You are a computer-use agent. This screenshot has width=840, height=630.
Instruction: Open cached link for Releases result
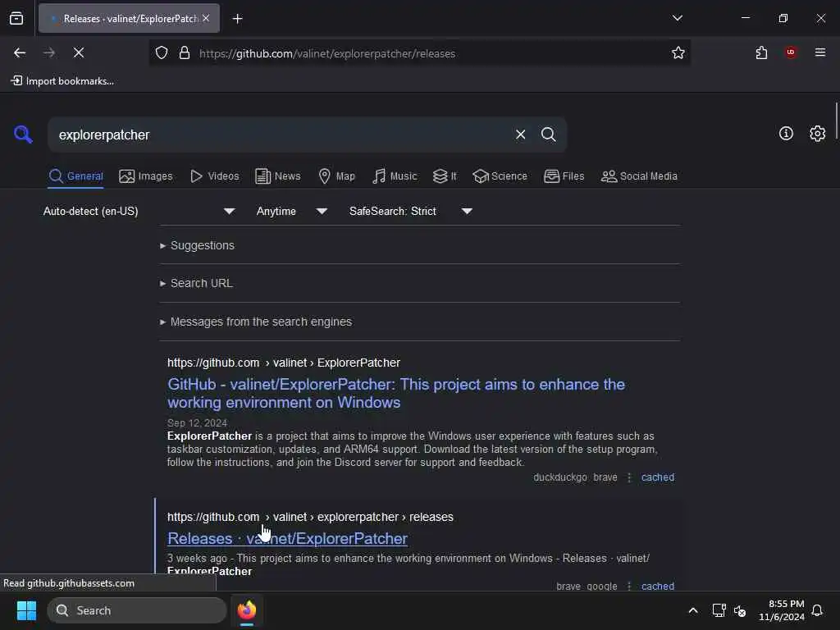click(658, 586)
